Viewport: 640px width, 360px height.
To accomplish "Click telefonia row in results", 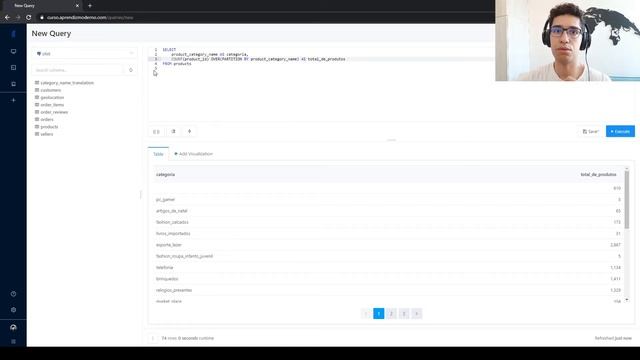I will tap(388, 267).
